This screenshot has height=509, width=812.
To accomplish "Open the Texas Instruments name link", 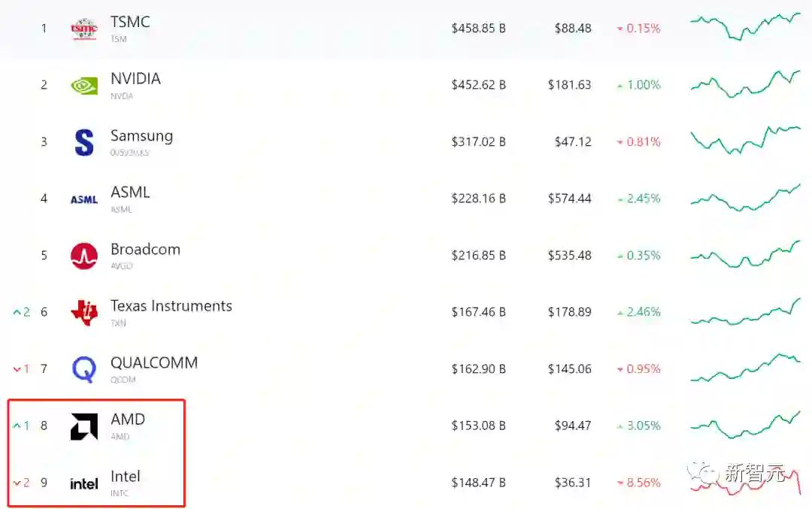I will point(171,306).
